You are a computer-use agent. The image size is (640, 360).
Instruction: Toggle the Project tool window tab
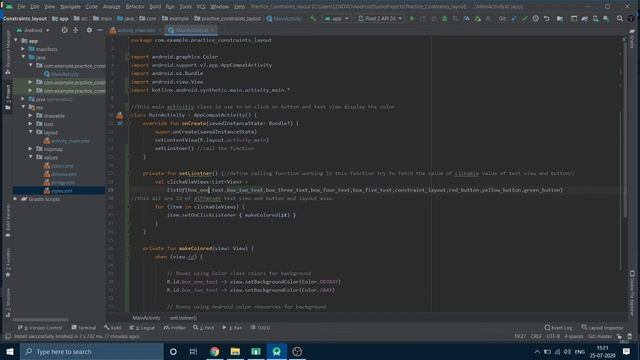[8, 96]
